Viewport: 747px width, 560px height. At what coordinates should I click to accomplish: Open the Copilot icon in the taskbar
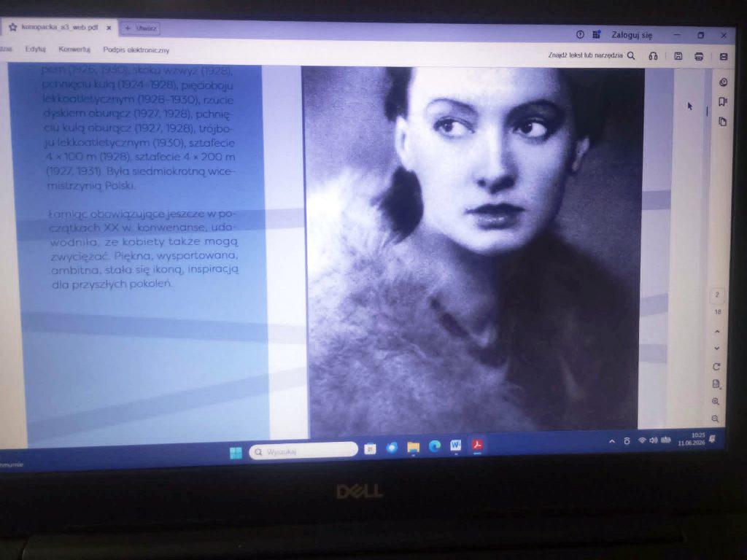pos(392,447)
